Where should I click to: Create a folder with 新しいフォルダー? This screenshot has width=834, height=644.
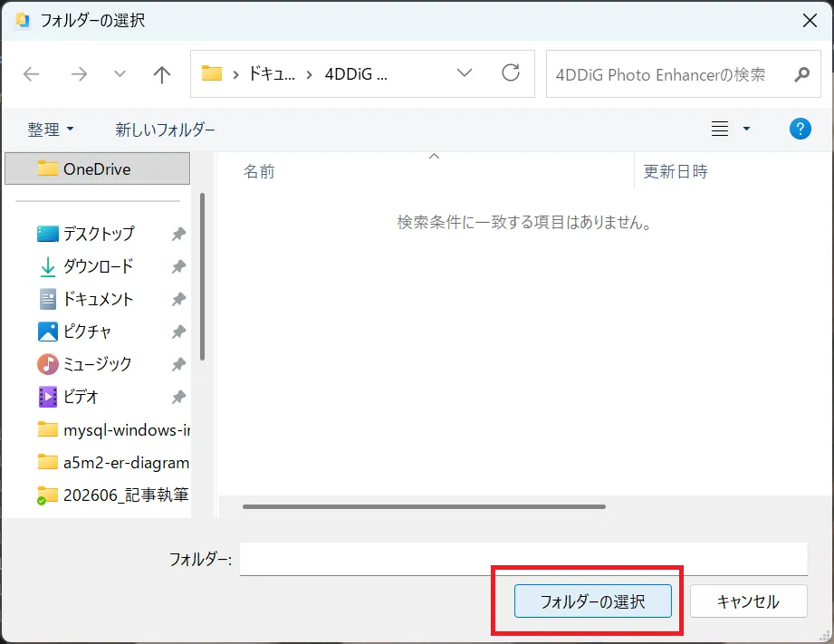click(x=165, y=130)
